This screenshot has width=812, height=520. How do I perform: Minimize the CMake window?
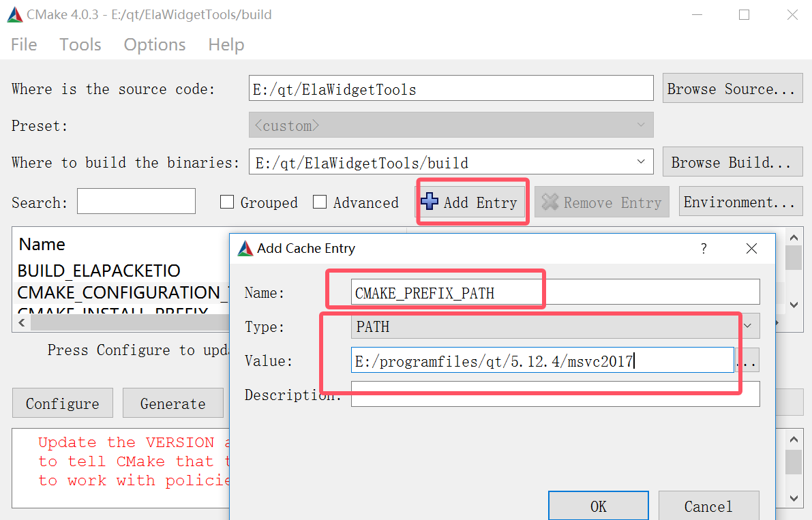[697, 15]
